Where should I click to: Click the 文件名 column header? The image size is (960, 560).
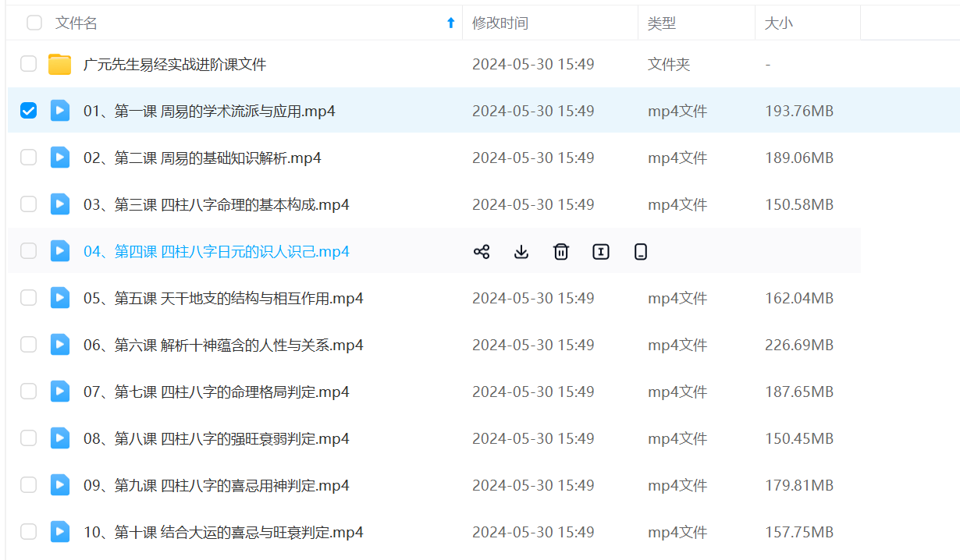(76, 23)
